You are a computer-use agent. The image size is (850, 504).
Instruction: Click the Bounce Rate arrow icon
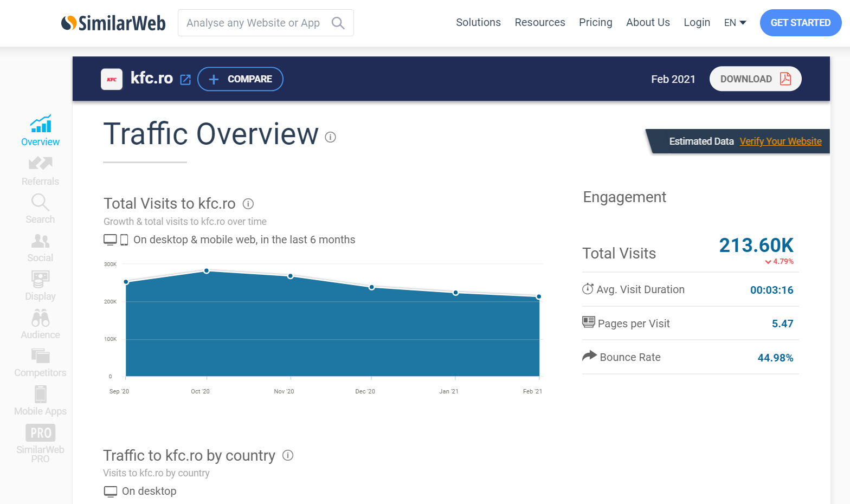589,356
